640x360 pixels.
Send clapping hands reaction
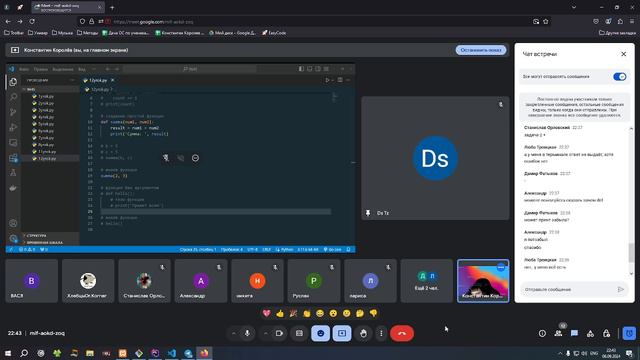pos(307,313)
